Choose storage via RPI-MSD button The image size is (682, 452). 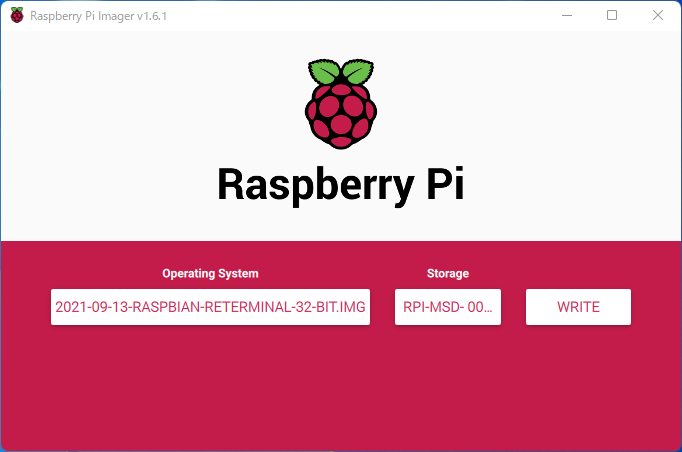point(448,307)
